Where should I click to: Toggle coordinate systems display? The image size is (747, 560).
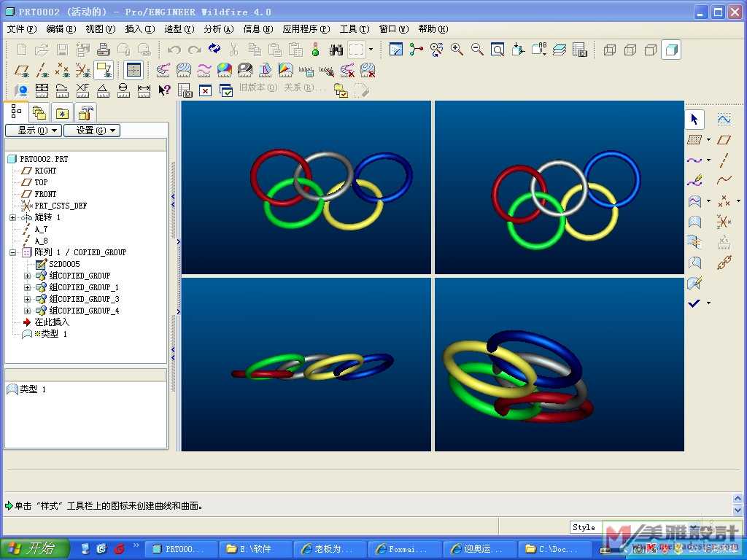point(83,70)
